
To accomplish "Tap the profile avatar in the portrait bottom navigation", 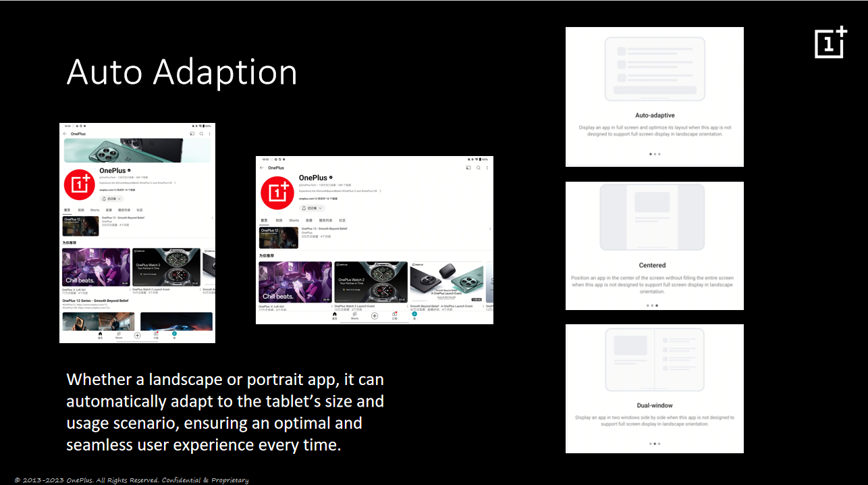I will 174,334.
